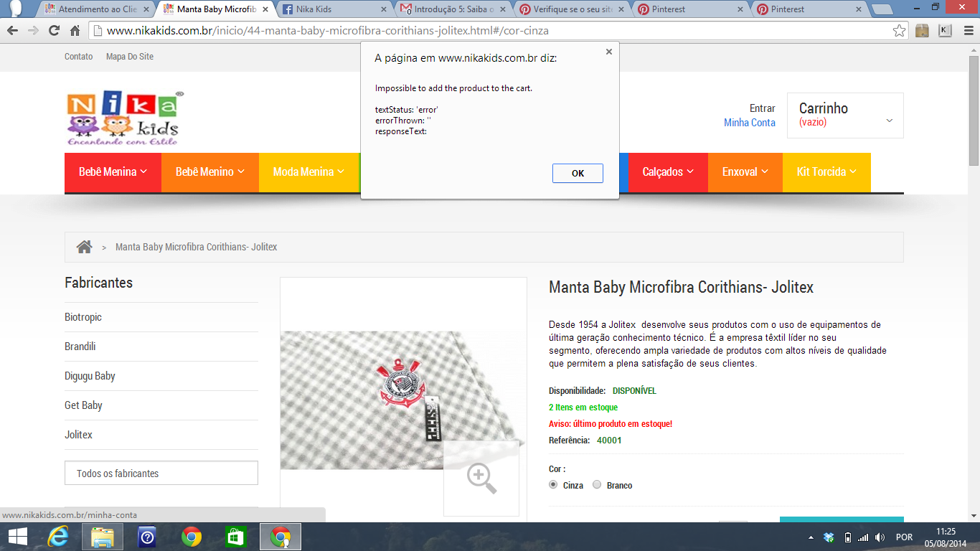Viewport: 980px width, 551px height.
Task: Expand the Kit Torcida menu
Action: click(x=826, y=172)
